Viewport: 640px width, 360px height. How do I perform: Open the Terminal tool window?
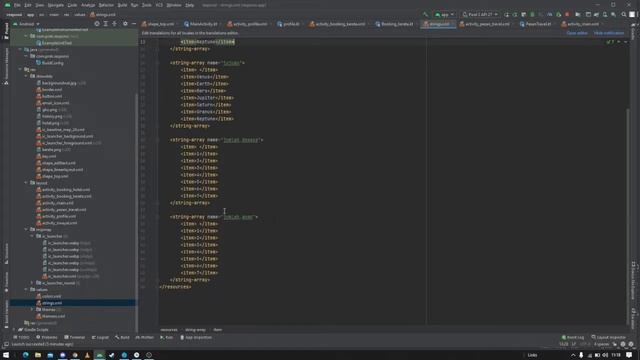coord(74,337)
